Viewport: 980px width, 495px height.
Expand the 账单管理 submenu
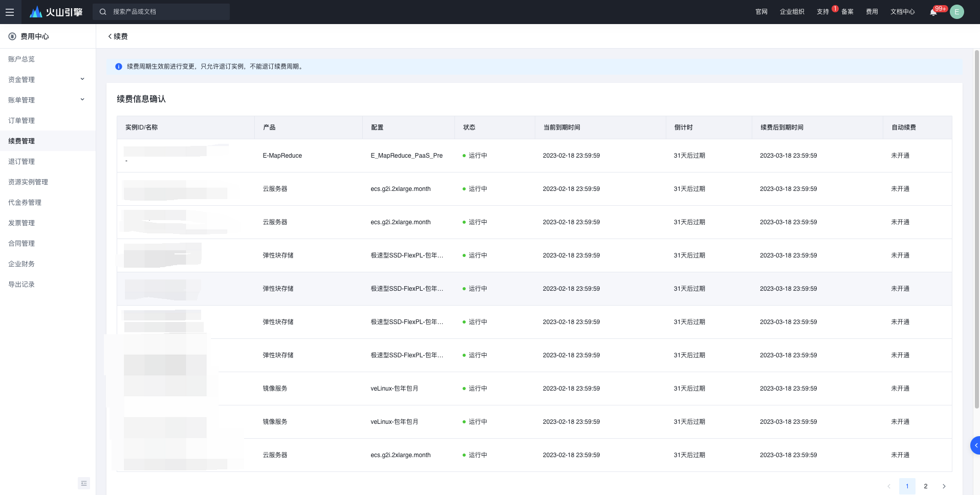pyautogui.click(x=82, y=100)
